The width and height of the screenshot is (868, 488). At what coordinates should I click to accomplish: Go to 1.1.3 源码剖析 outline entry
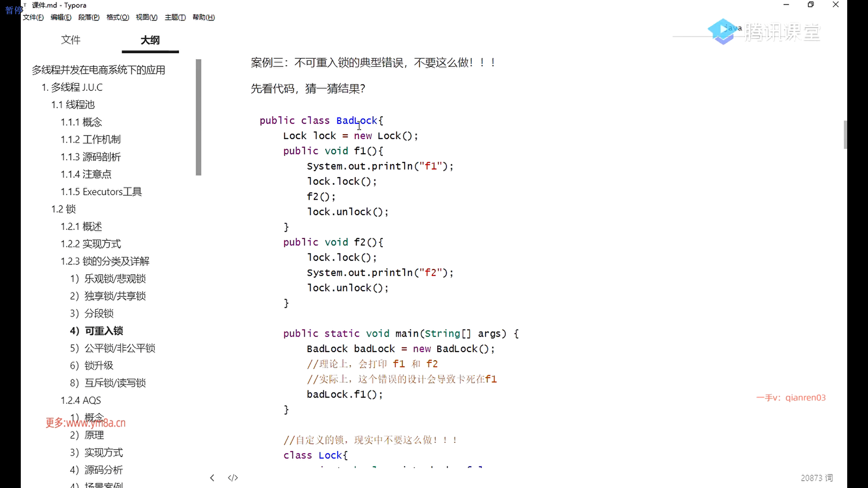click(90, 157)
